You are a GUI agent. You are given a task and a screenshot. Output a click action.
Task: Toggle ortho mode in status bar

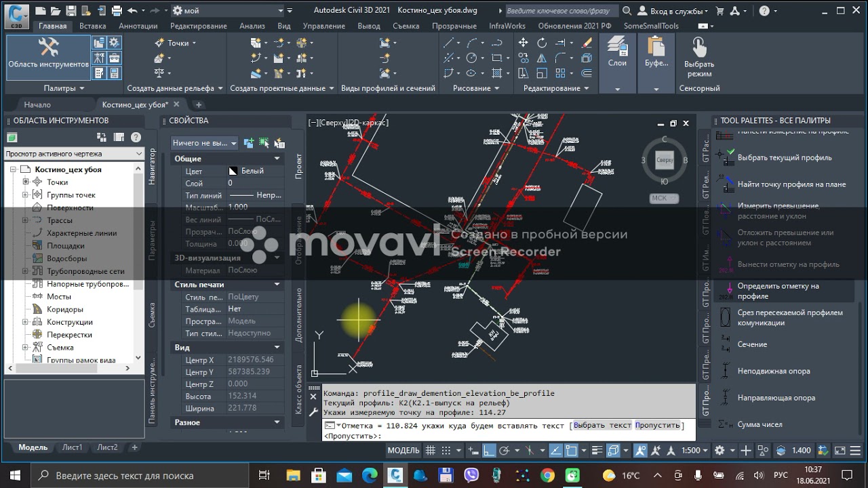(489, 450)
